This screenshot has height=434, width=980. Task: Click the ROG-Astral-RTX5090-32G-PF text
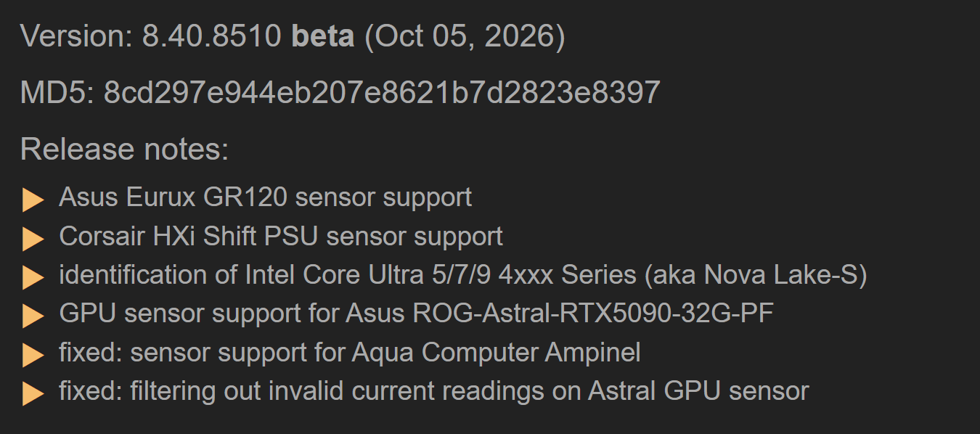(x=593, y=314)
